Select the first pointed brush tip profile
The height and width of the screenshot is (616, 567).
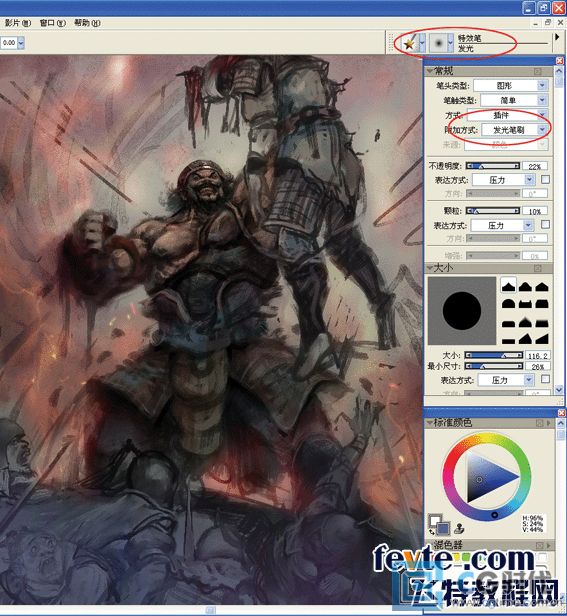tap(508, 286)
